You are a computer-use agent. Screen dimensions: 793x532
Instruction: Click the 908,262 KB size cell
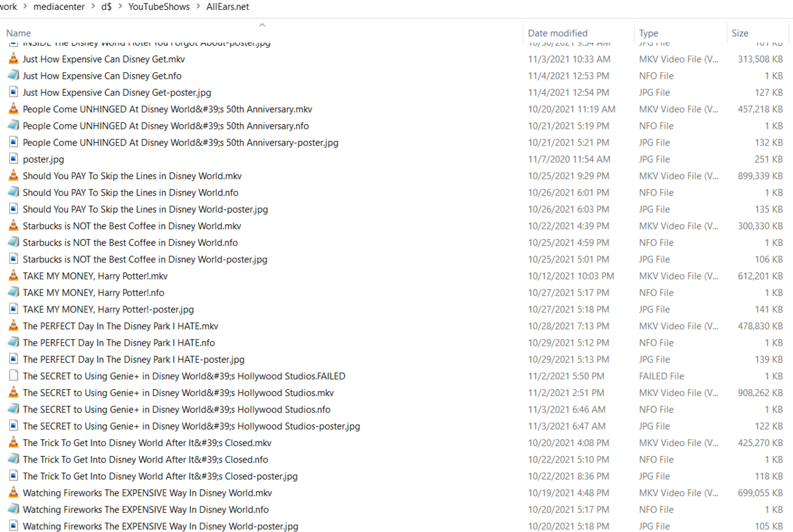pos(761,393)
